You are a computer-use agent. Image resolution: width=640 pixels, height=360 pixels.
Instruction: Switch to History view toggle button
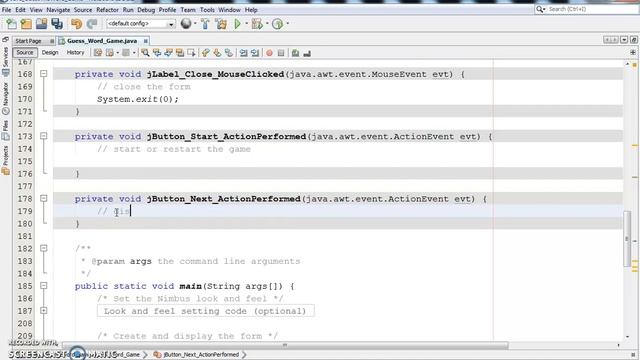[75, 53]
